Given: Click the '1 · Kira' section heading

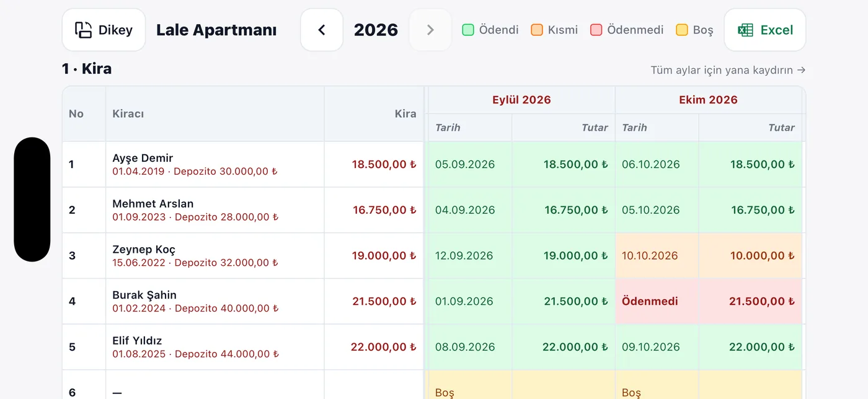Looking at the screenshot, I should tap(87, 69).
